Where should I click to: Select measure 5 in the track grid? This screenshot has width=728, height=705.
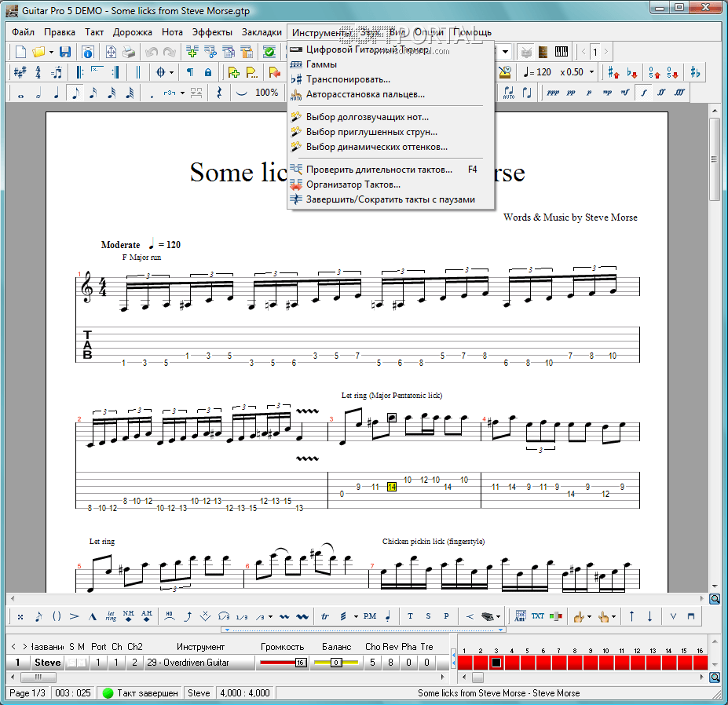(527, 663)
